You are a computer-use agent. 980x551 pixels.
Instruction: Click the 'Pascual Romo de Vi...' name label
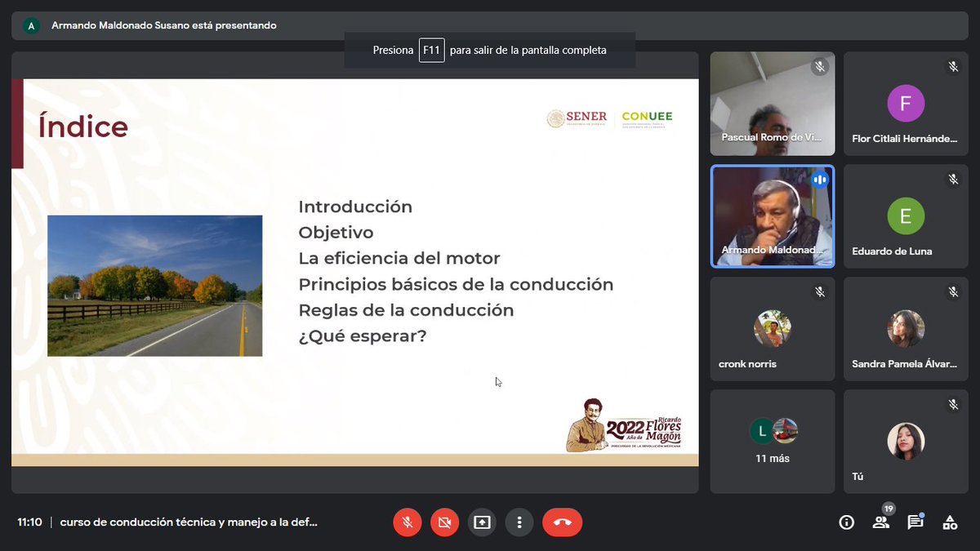point(772,138)
